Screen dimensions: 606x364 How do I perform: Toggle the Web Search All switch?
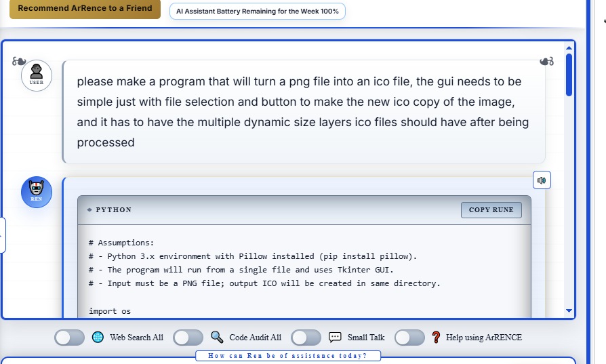[x=70, y=338]
